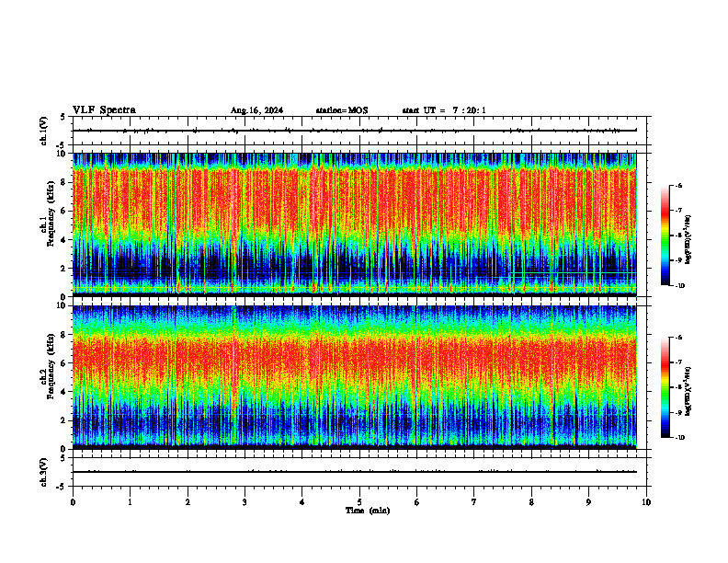Click the ch.1 colorbar "log(PSD)(V²/Hz)" label

pos(688,240)
